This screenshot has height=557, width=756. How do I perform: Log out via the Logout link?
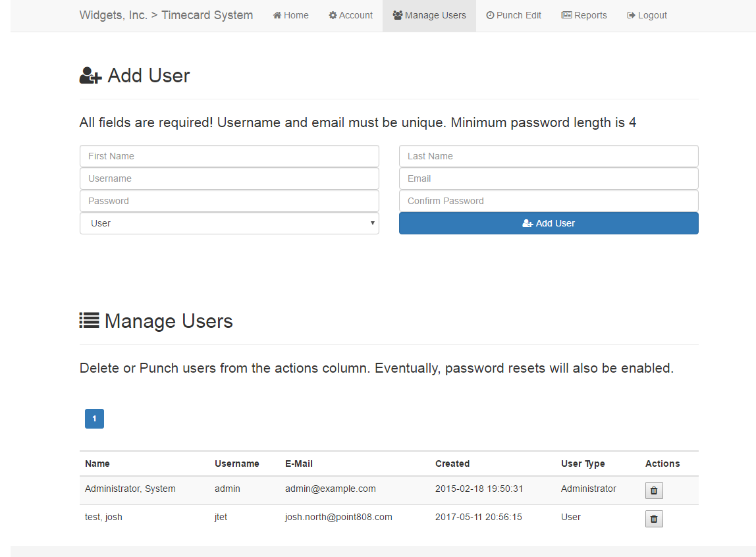tap(647, 15)
